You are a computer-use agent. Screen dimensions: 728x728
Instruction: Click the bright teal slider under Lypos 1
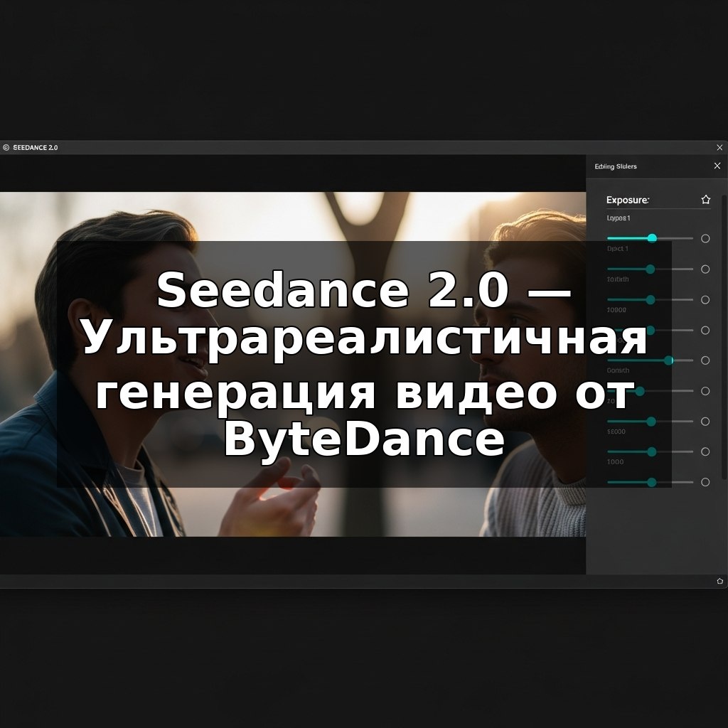point(650,238)
